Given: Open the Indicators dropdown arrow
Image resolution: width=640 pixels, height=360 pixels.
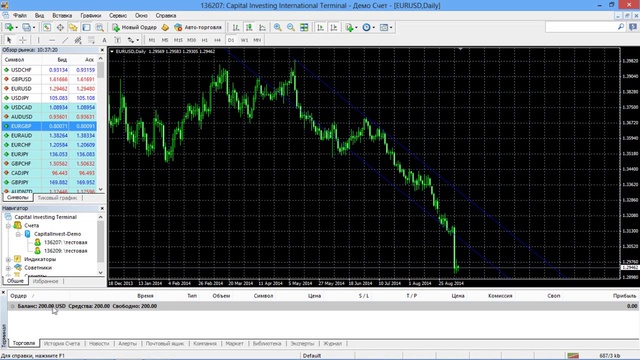Looking at the screenshot, I should coord(356,27).
